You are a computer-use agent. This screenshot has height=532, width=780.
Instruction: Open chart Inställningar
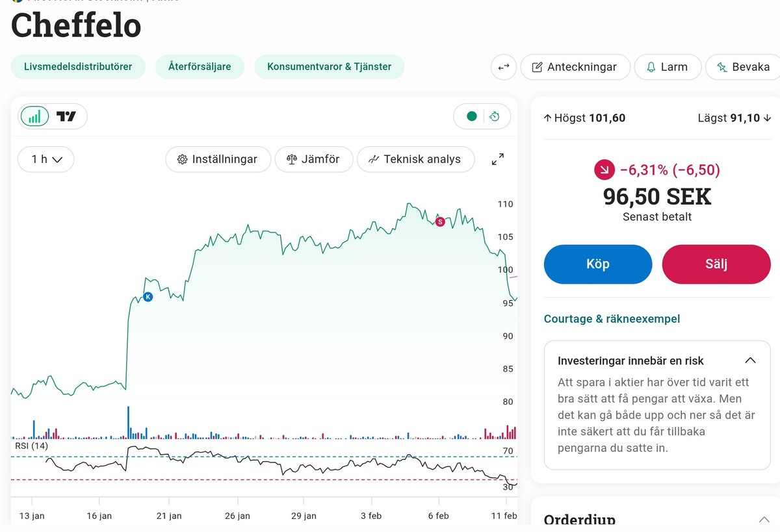coord(218,159)
